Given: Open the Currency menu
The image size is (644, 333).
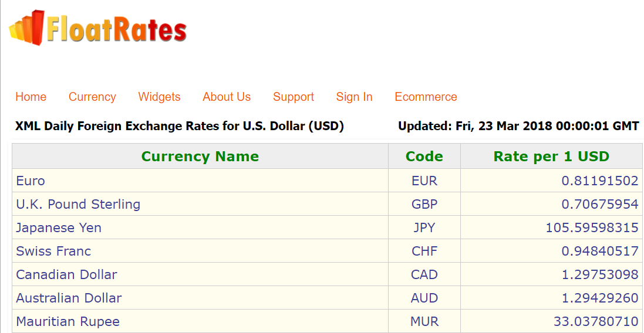Looking at the screenshot, I should tap(92, 97).
